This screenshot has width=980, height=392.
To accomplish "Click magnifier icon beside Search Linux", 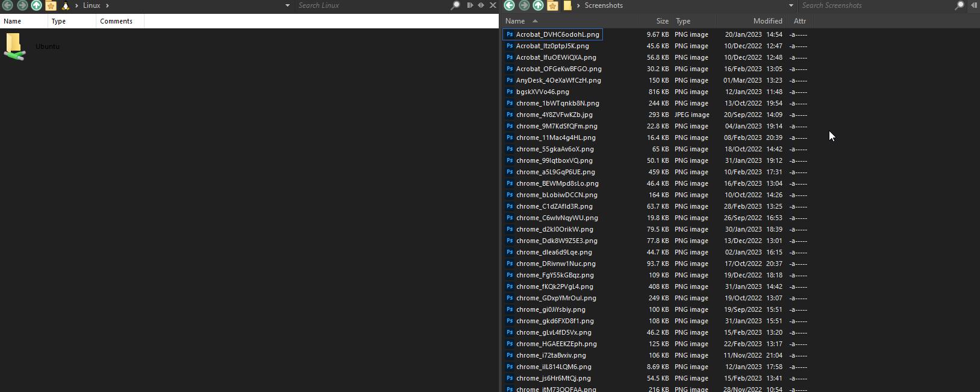I will click(x=455, y=5).
